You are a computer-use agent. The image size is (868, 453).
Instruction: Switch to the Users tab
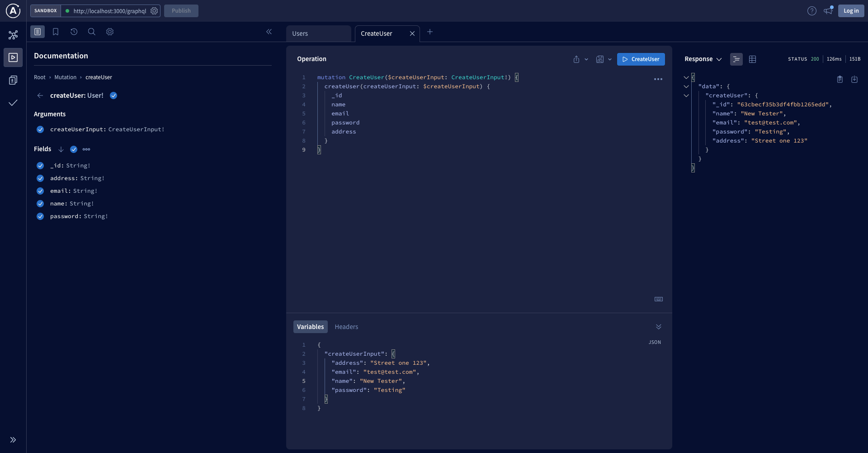point(318,34)
